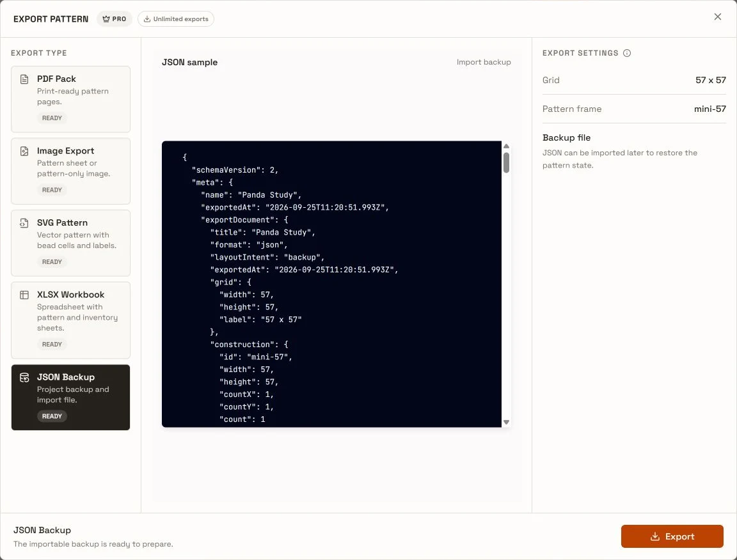The image size is (737, 560).
Task: Click READY badge on Image Export
Action: (52, 190)
